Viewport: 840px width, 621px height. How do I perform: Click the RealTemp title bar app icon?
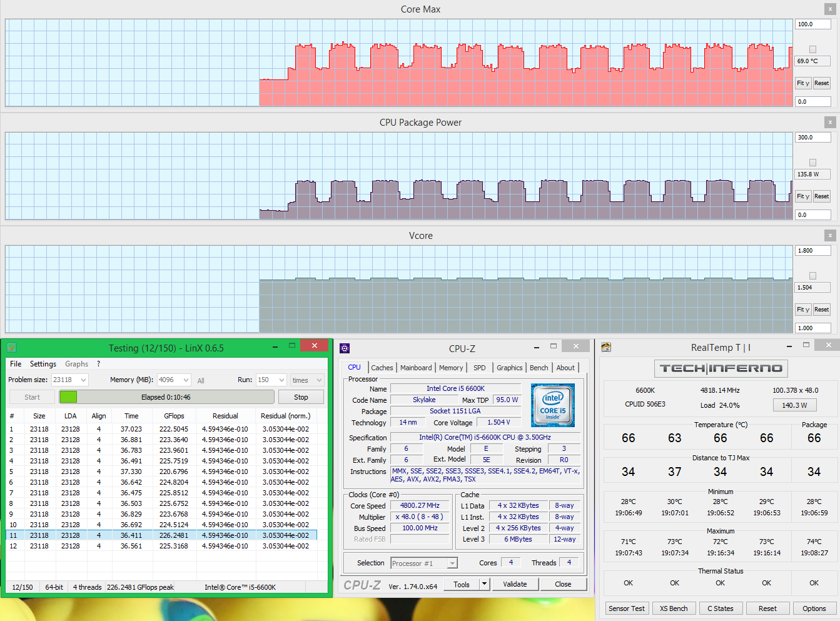point(605,347)
